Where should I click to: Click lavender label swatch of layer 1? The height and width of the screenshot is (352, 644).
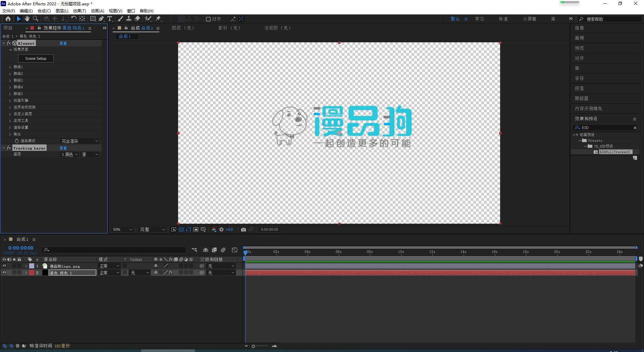32,266
